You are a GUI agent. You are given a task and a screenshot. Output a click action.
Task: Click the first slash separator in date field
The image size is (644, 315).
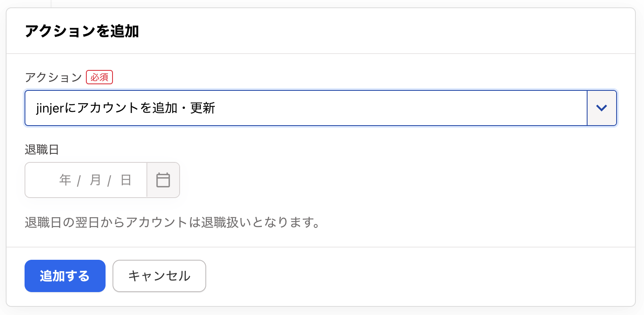tap(79, 180)
